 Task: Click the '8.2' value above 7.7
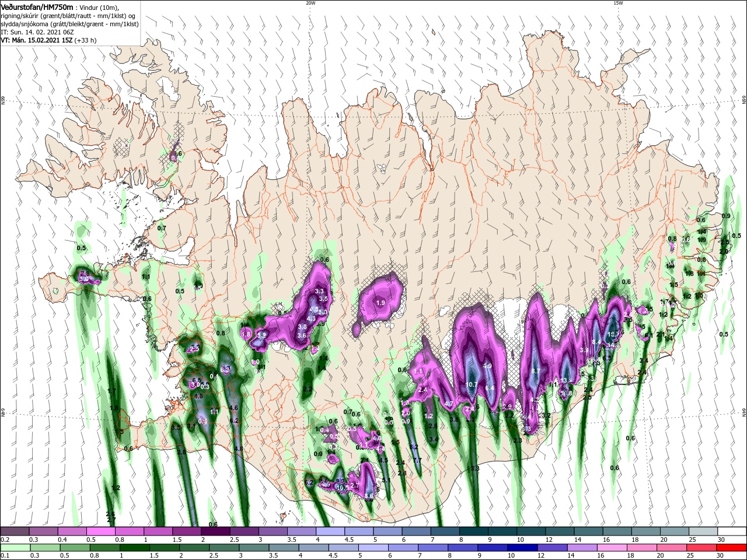pyautogui.click(x=414, y=447)
